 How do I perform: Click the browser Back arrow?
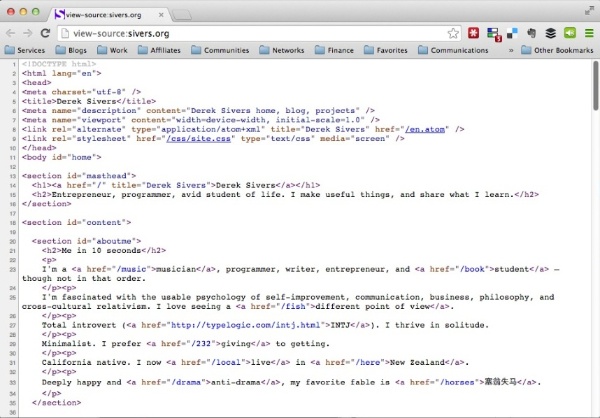click(10, 33)
